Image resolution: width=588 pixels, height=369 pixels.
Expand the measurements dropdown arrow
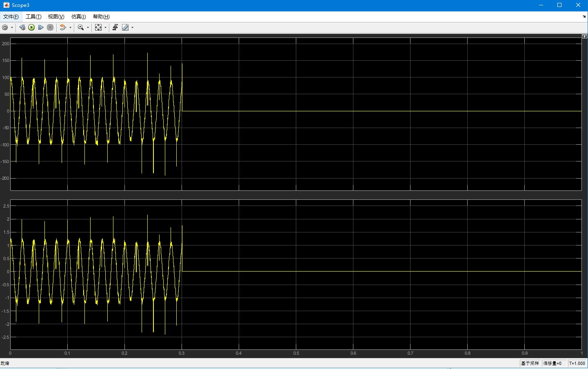click(132, 28)
